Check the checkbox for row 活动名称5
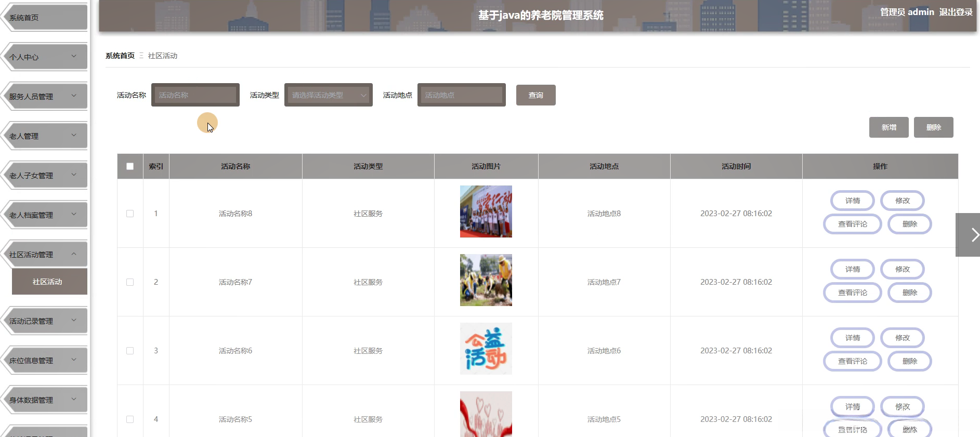 [x=130, y=419]
